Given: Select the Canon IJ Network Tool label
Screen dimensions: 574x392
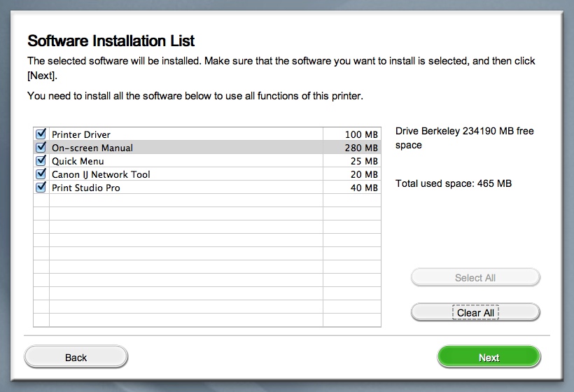Looking at the screenshot, I should click(x=101, y=174).
